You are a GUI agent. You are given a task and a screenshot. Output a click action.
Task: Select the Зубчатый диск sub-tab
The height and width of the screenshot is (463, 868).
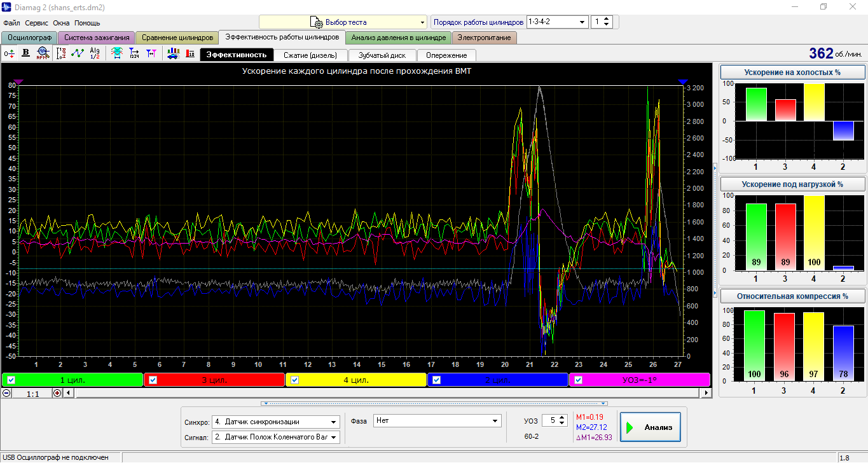click(x=382, y=55)
